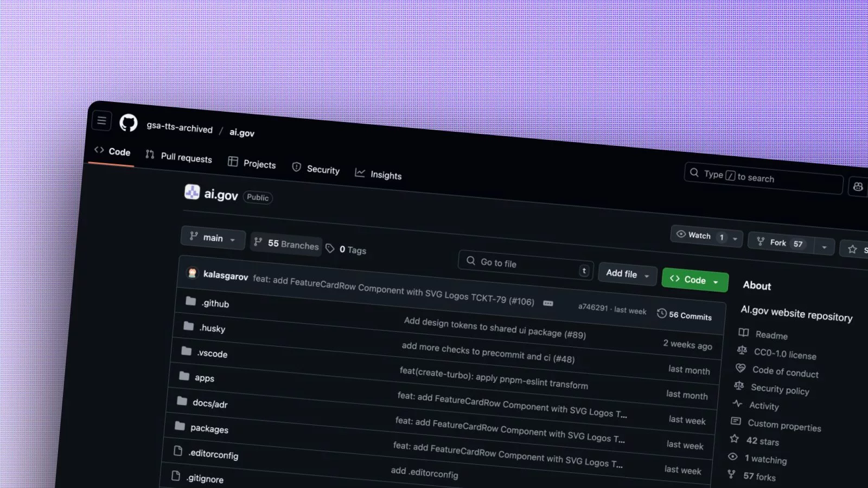Switch to the Security tab
Image resolution: width=868 pixels, height=488 pixels.
click(316, 168)
